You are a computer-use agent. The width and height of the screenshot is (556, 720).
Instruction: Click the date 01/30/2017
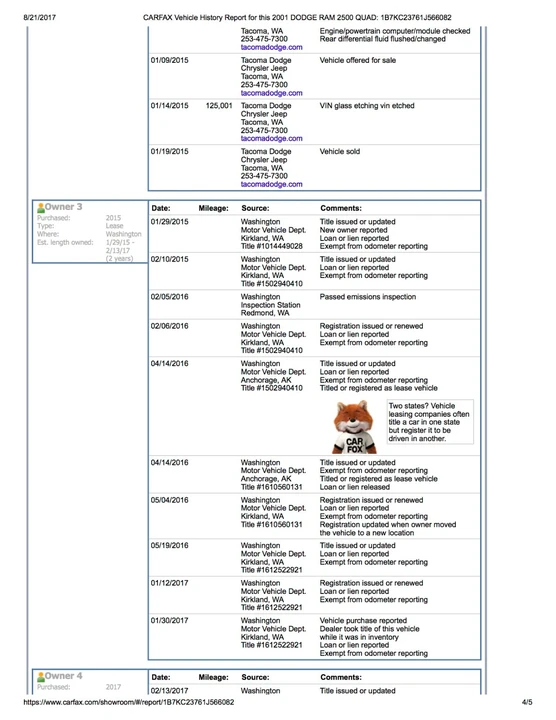[169, 621]
